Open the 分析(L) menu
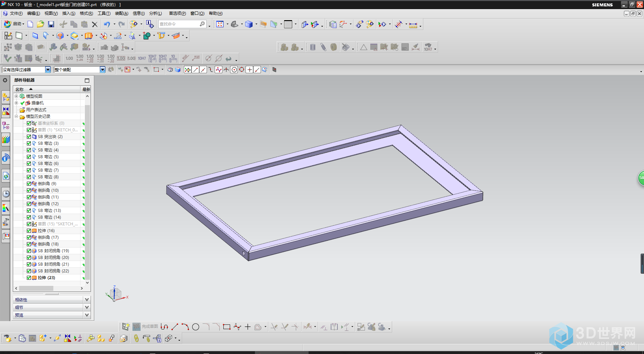 [x=156, y=13]
